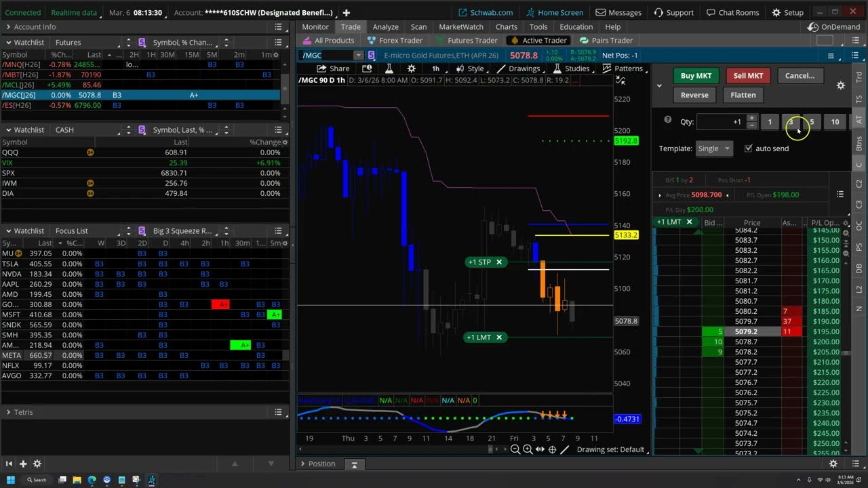
Task: Open the Scan tab
Action: tap(418, 27)
